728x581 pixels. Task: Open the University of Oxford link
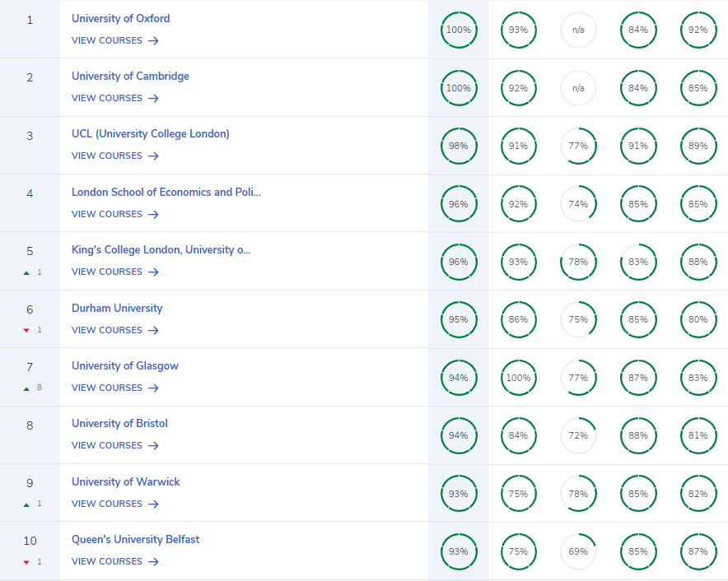coord(120,18)
